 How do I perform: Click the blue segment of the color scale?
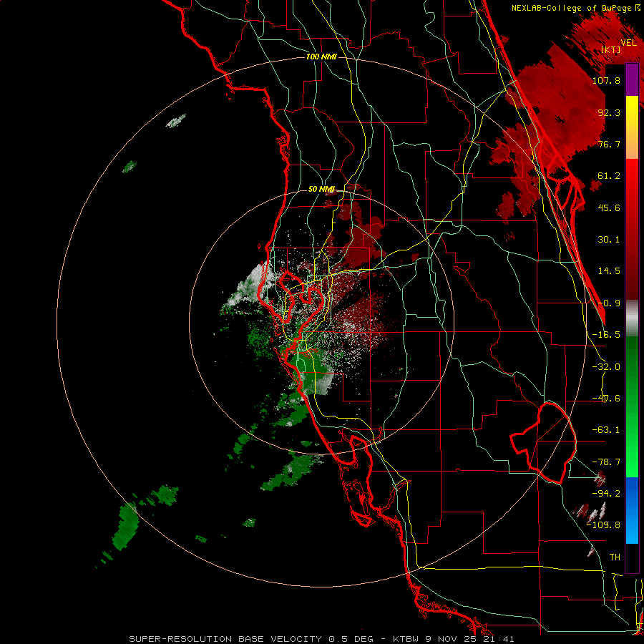tap(632, 510)
